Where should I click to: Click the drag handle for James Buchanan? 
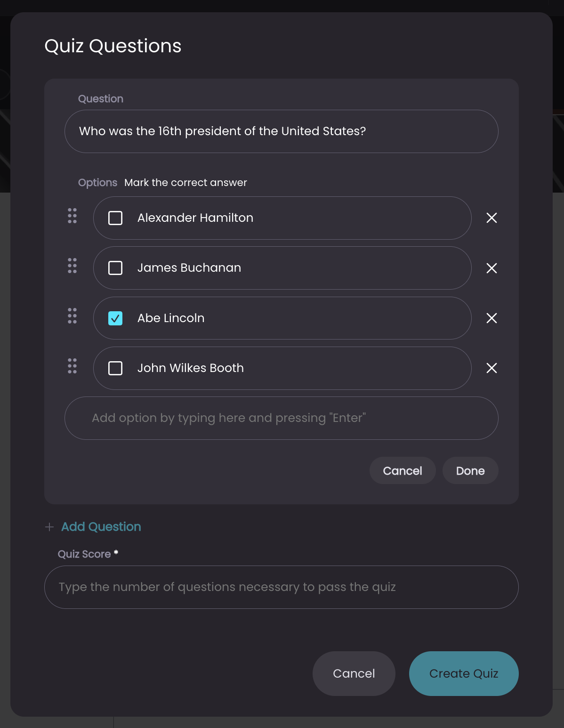(72, 266)
